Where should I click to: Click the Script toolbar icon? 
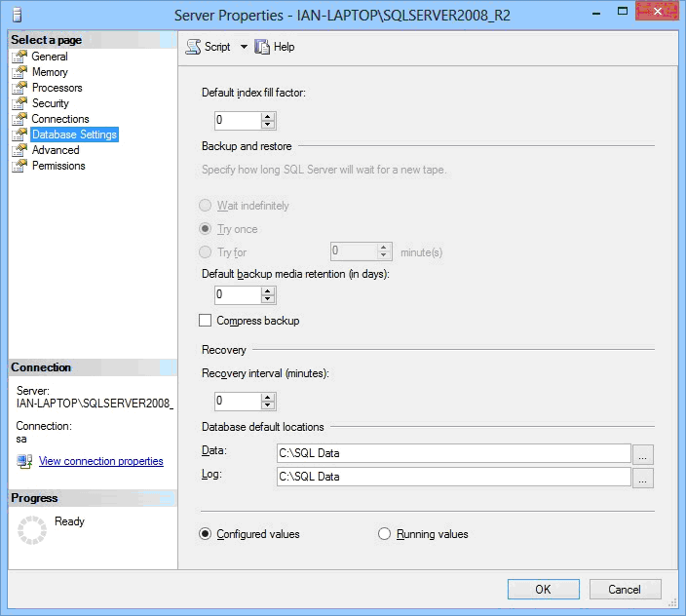coord(193,47)
